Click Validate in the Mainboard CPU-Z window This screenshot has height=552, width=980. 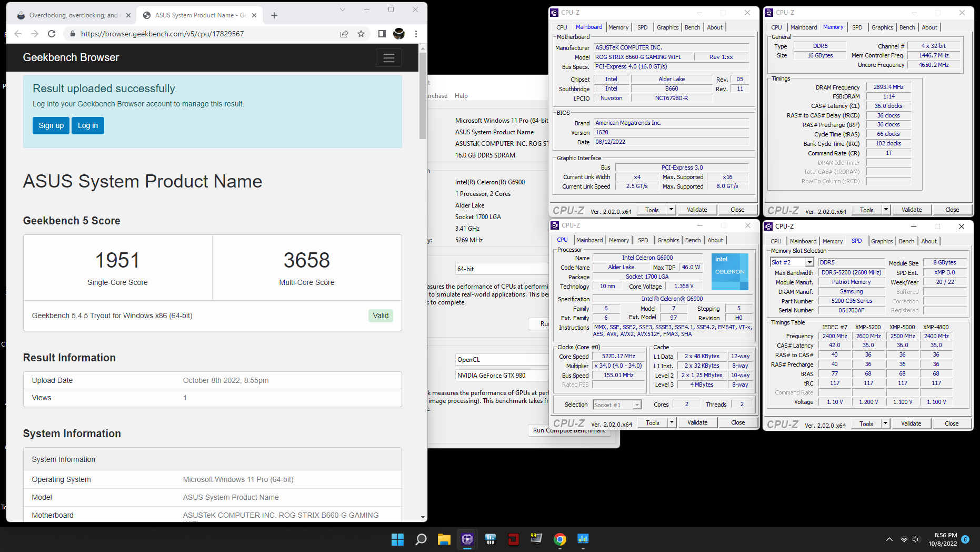[697, 210]
